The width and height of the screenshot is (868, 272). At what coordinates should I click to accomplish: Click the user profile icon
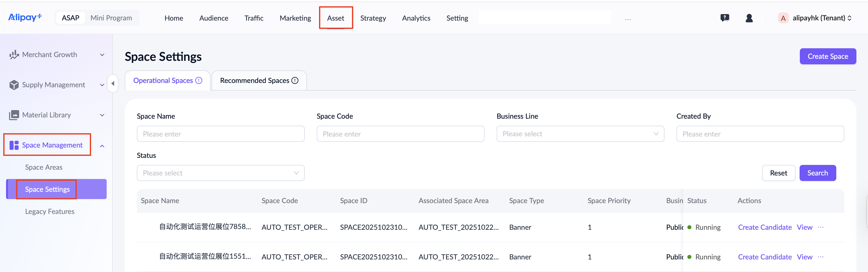pos(749,18)
